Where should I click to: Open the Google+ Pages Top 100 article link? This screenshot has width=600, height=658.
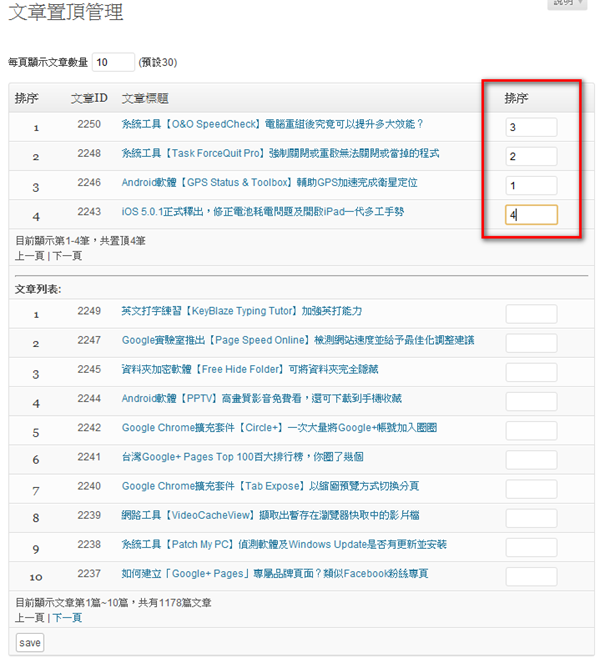[x=243, y=457]
